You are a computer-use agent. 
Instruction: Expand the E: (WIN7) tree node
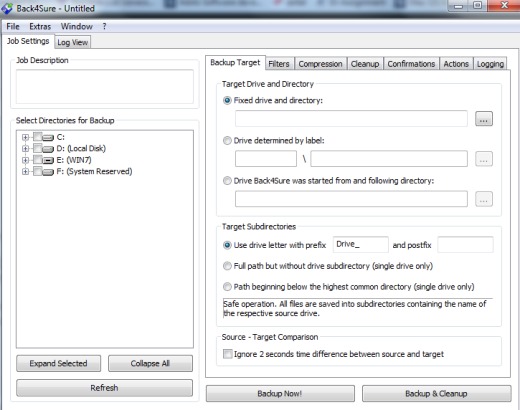(x=25, y=160)
